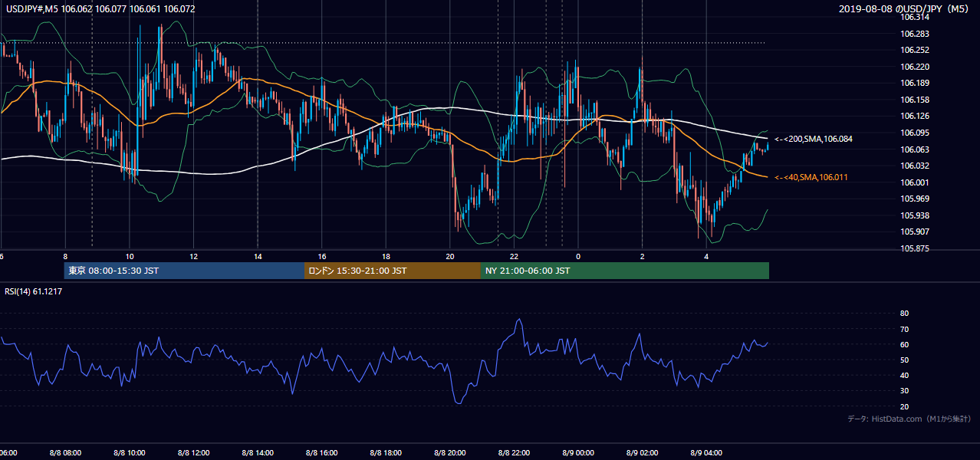Click price level 105.875 on the axis
This screenshot has width=980, height=460.
pos(915,248)
